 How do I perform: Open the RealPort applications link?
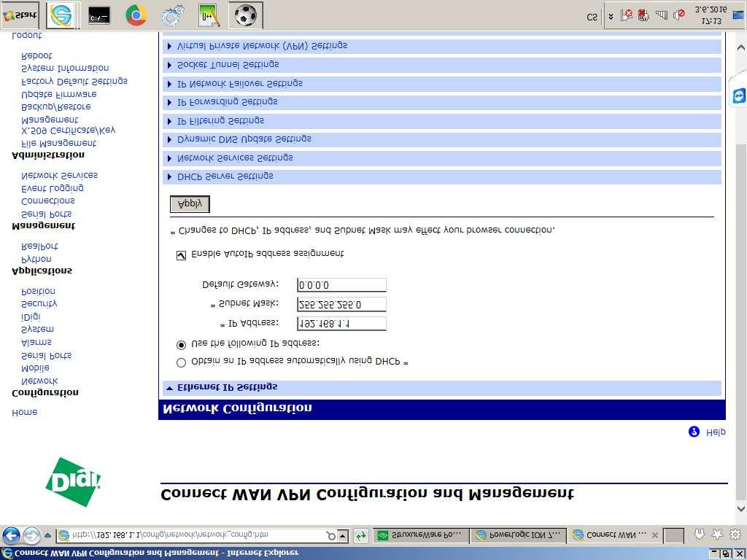(x=39, y=246)
